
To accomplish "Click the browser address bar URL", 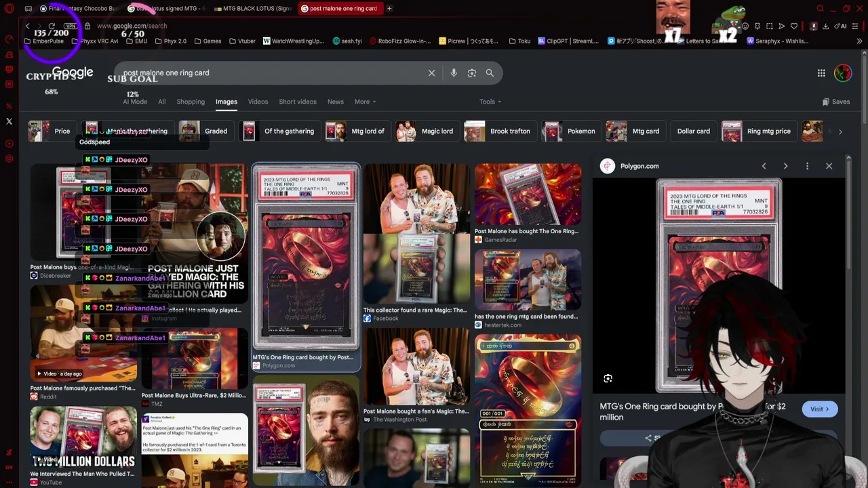I will (x=132, y=26).
